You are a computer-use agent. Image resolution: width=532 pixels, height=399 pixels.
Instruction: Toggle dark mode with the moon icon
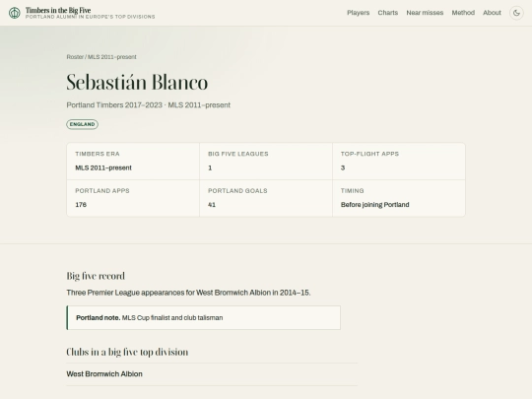(516, 13)
